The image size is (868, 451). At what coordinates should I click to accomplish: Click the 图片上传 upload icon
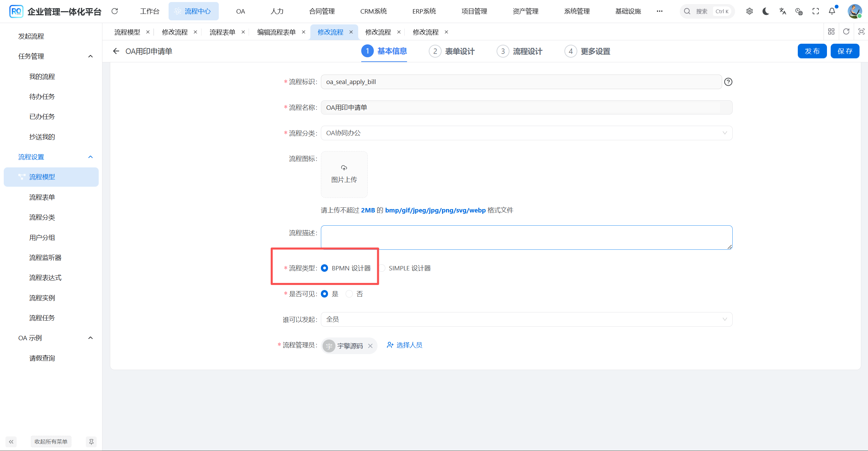point(344,167)
